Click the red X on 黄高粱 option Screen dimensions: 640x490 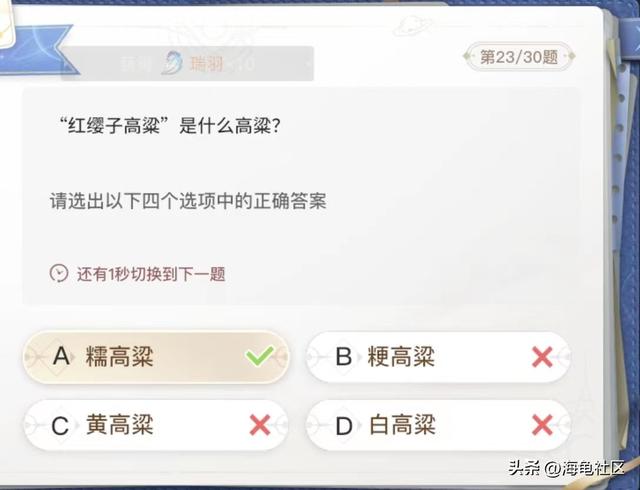pyautogui.click(x=259, y=425)
